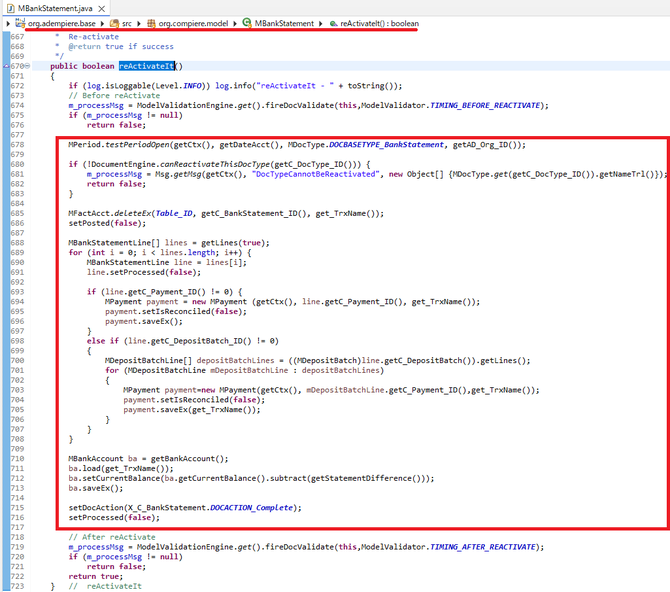Open the src breadcrumb segment
The width and height of the screenshot is (670, 592).
[x=126, y=24]
